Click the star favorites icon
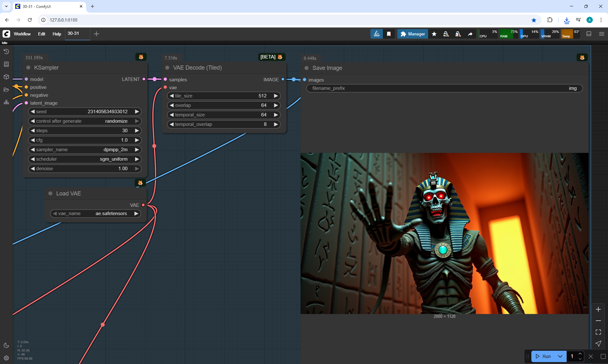608x364 pixels. coord(434,34)
